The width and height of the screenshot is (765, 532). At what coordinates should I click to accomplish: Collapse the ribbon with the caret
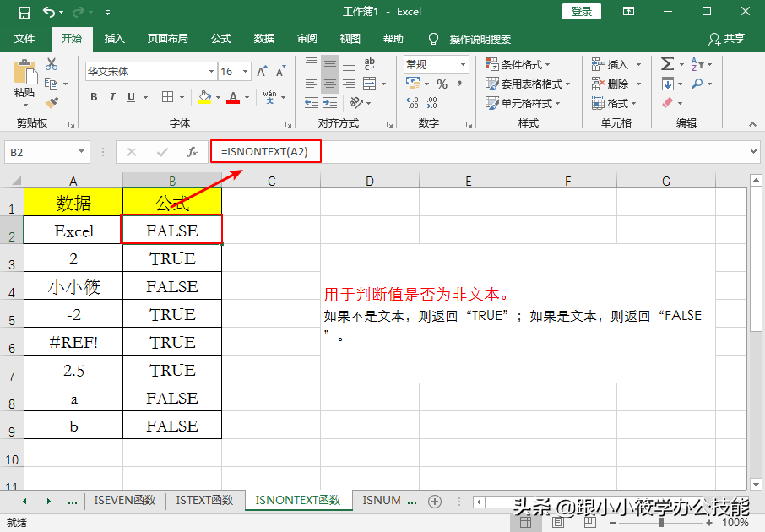click(753, 124)
